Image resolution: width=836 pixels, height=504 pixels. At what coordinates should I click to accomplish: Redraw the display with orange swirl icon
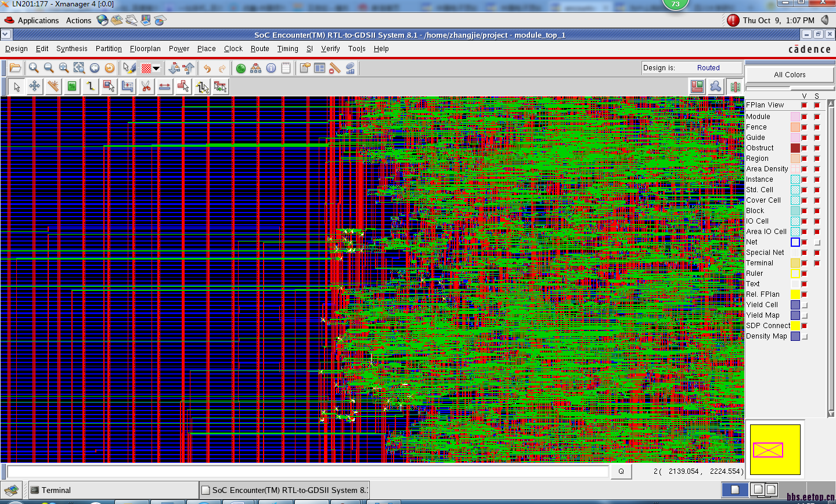click(109, 68)
